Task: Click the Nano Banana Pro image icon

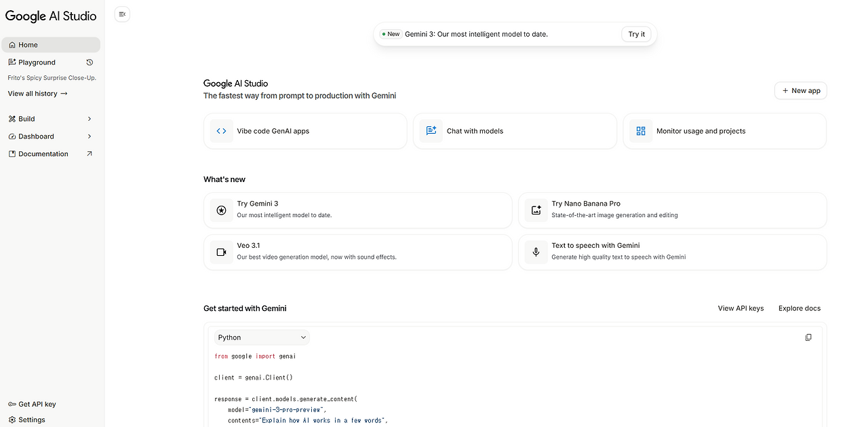Action: click(x=536, y=210)
